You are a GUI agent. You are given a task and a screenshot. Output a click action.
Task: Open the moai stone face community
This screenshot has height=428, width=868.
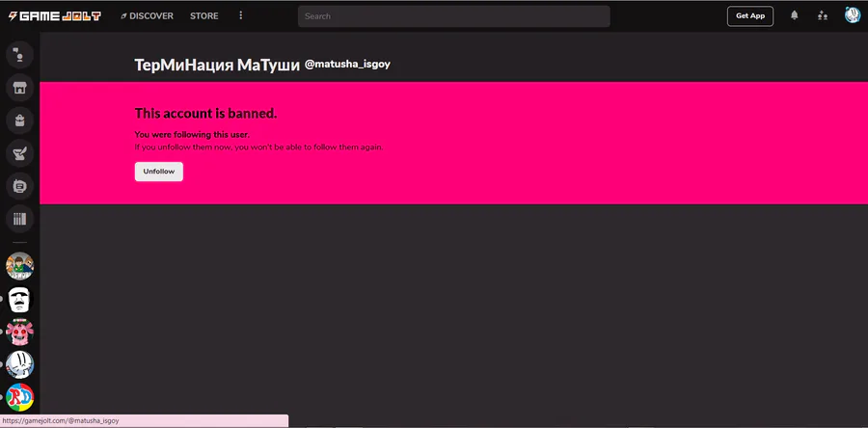click(x=20, y=299)
